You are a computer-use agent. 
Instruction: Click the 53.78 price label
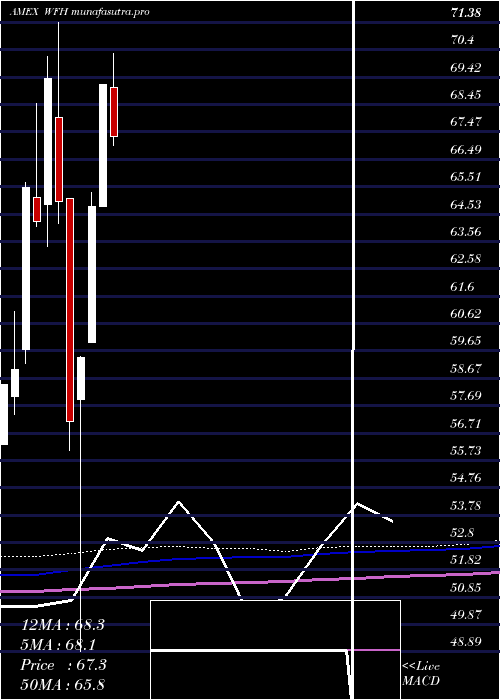pos(466,506)
